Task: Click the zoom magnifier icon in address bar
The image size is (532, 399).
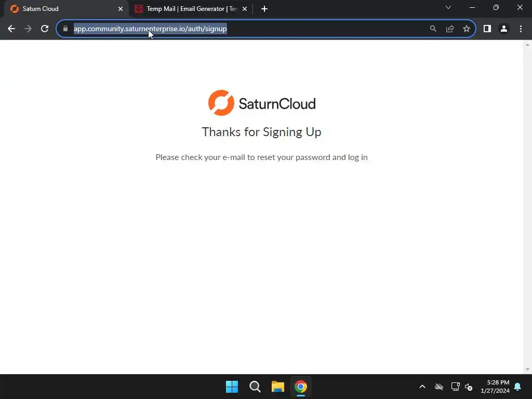Action: click(x=433, y=29)
